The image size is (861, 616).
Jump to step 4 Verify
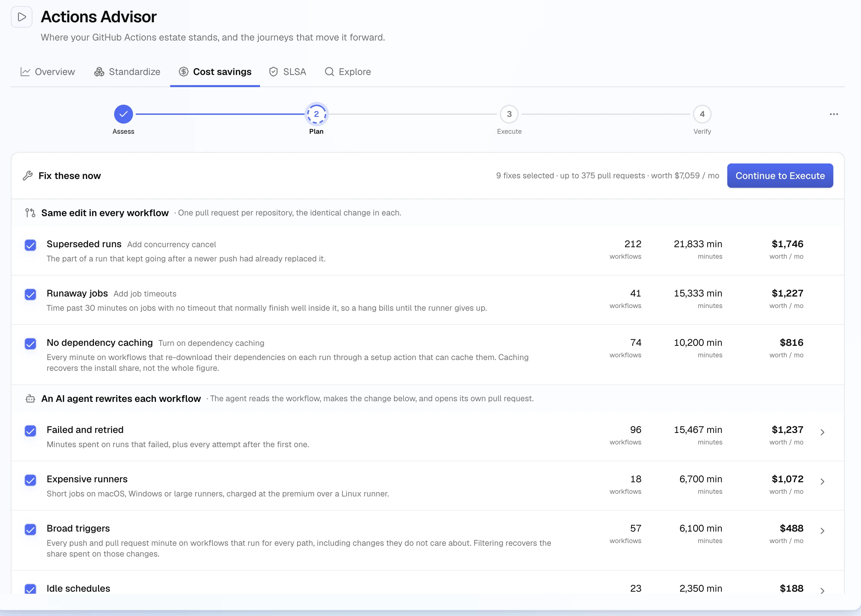[702, 114]
